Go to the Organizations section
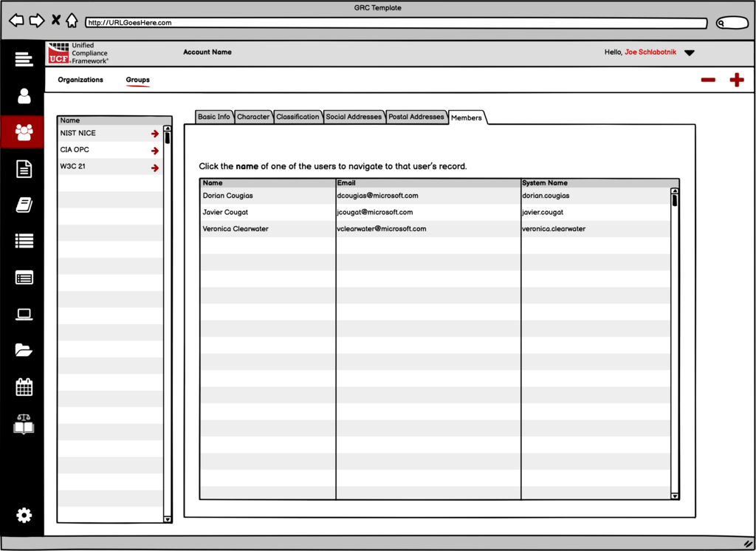Viewport: 756px width, 551px height. coord(80,80)
